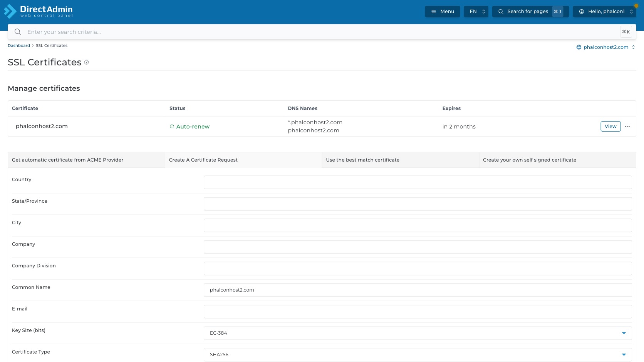644x362 pixels.
Task: Click the Enter your search criteria field
Action: coord(322,32)
